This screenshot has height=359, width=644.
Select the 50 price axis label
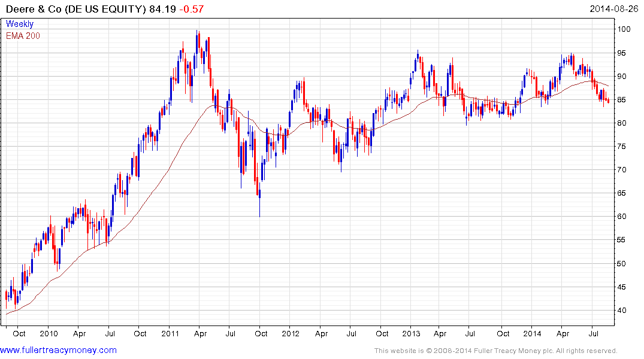point(622,264)
